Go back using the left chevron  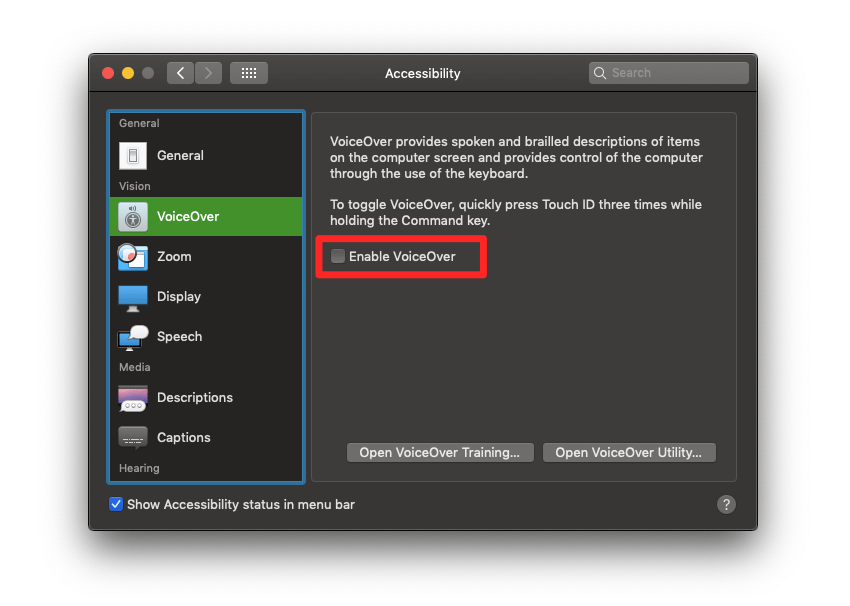[x=181, y=73]
